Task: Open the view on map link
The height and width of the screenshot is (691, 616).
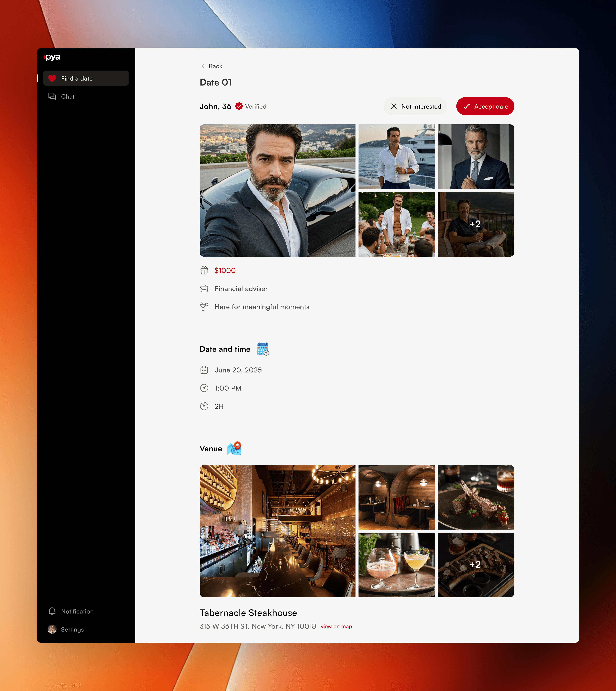Action: [336, 626]
